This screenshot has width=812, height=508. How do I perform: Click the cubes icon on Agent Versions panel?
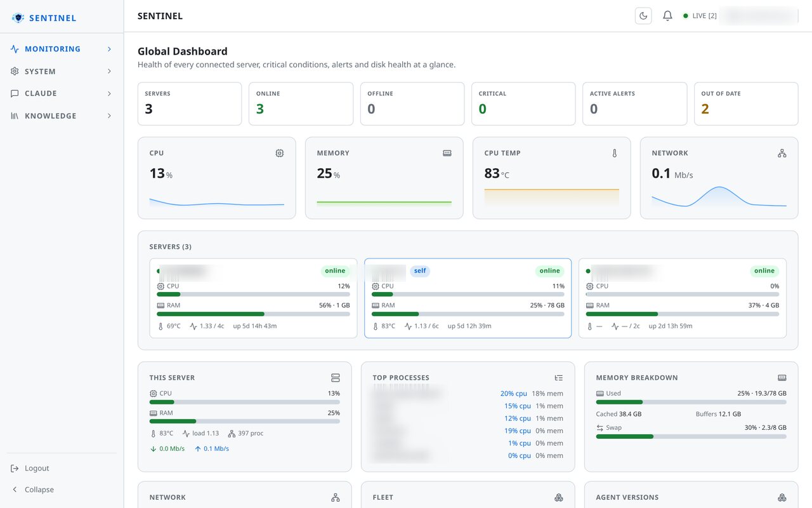tap(782, 497)
